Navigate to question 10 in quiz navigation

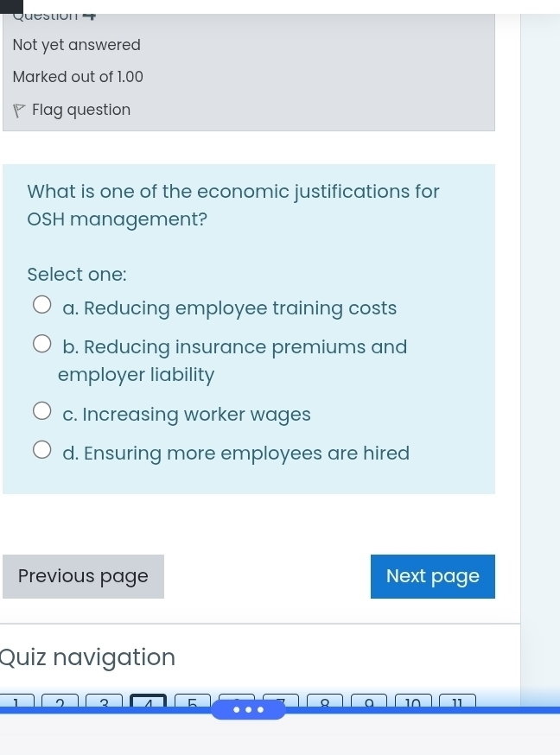click(x=413, y=700)
